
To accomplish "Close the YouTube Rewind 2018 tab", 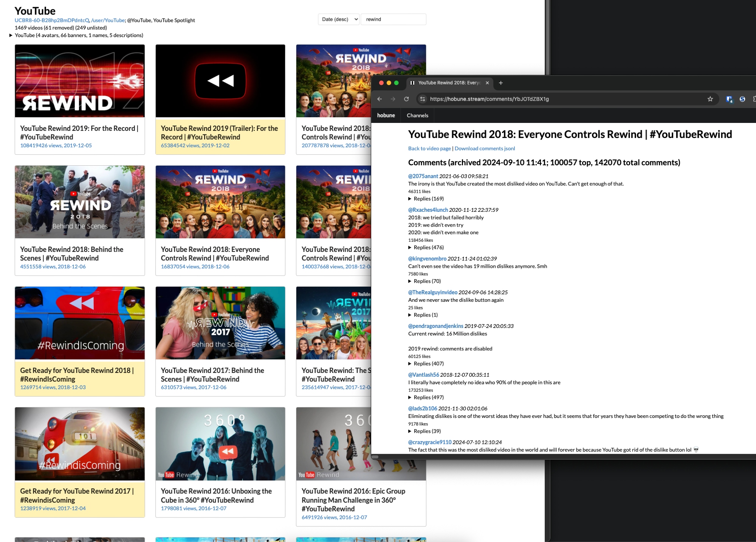I will pos(487,83).
